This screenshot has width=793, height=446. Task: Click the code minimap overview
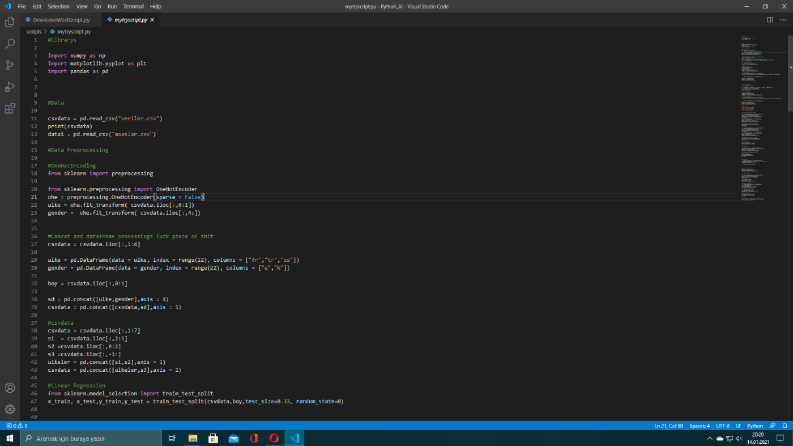761,119
